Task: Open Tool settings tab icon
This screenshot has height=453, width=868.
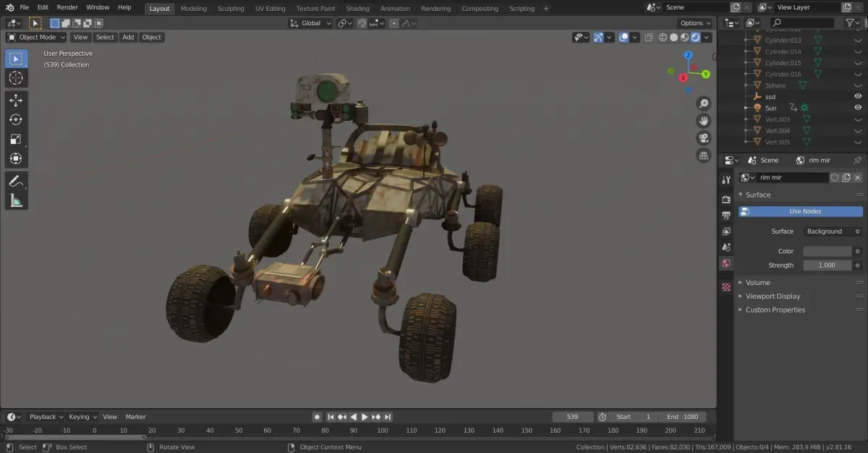Action: 726,179
